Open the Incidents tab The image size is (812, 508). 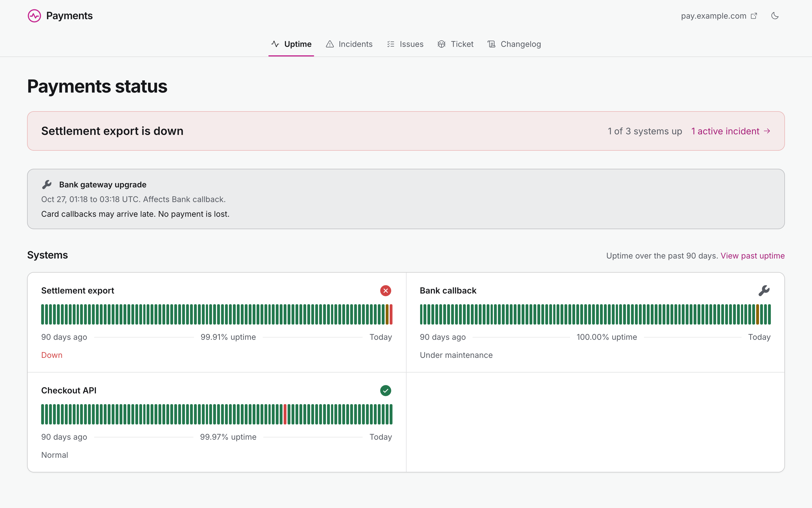tap(349, 44)
